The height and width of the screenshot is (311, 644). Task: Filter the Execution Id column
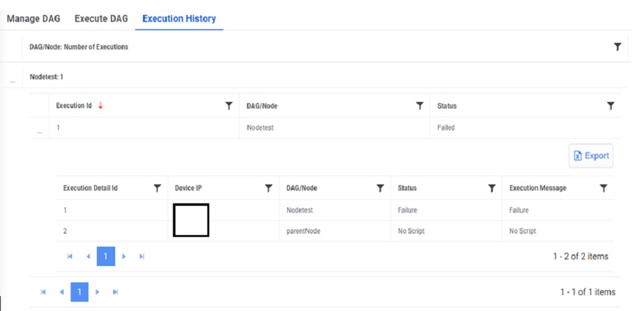(x=229, y=106)
